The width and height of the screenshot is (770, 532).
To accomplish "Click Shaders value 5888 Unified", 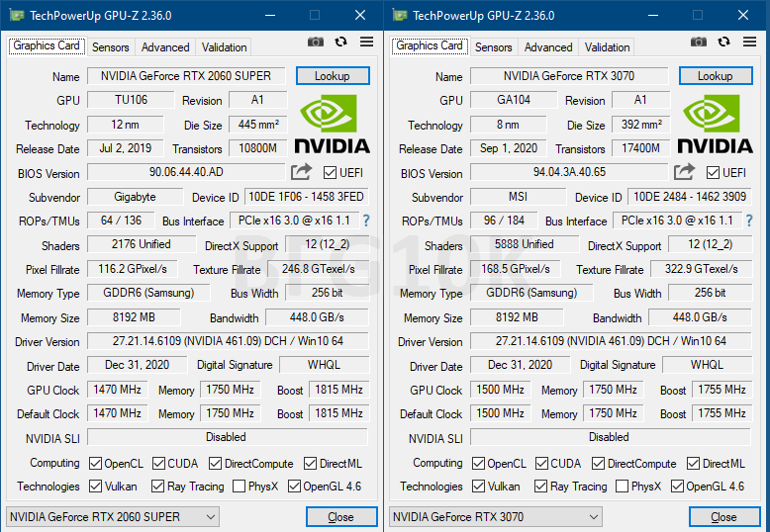I will pos(524,244).
